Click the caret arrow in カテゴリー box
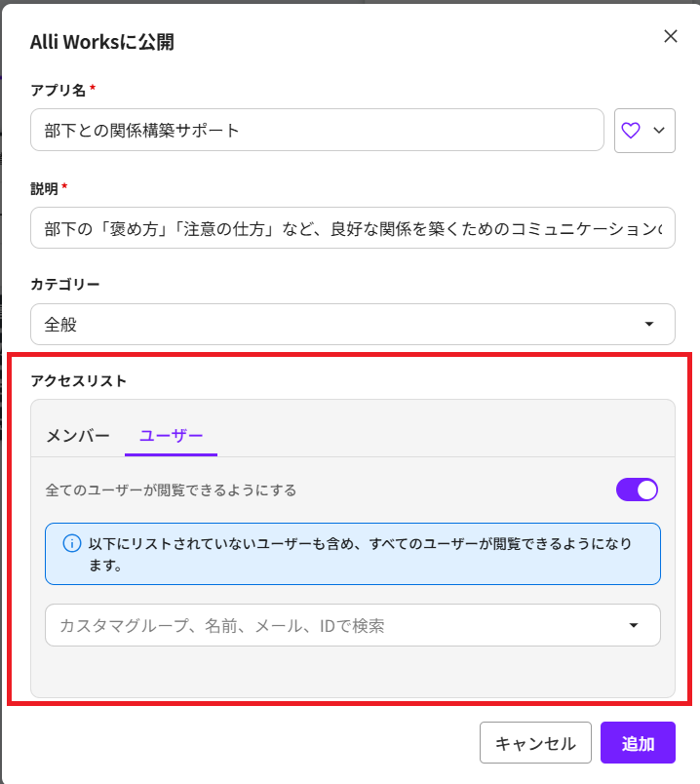This screenshot has width=700, height=784. coord(649,325)
